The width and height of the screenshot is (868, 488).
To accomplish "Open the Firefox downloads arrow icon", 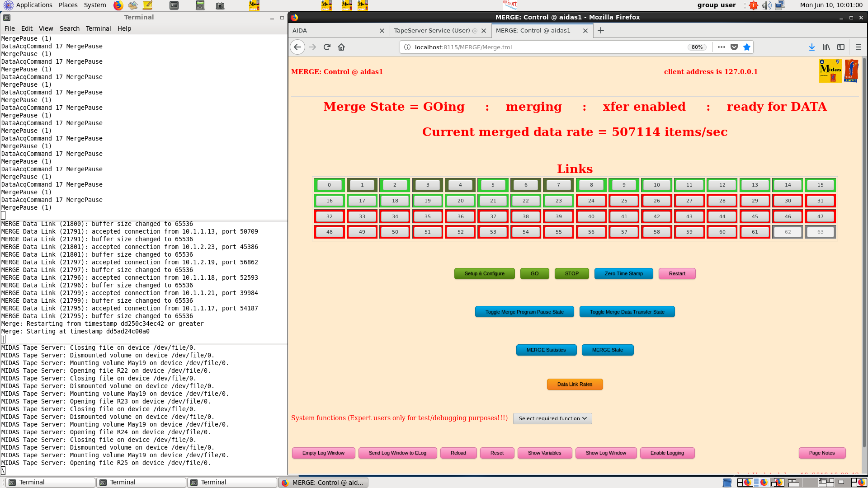I will coord(812,47).
